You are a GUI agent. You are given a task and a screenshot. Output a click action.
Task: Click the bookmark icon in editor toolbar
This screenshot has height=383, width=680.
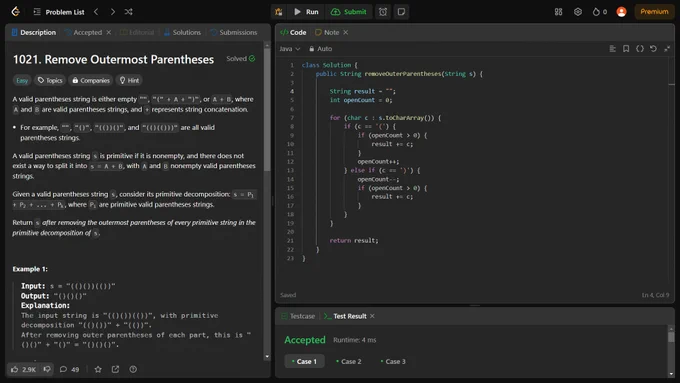coord(626,49)
